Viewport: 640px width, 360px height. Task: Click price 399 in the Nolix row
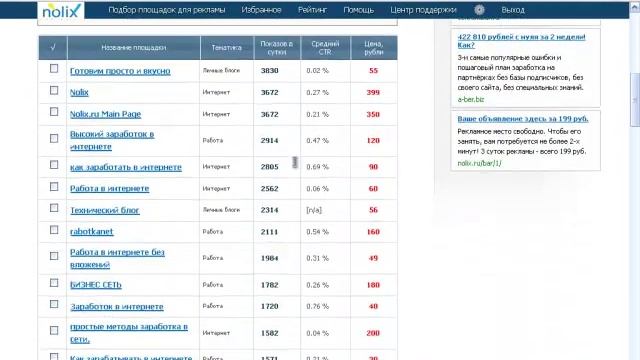click(373, 93)
